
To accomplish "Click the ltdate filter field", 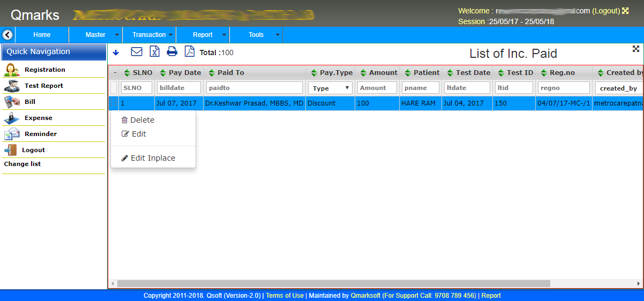I will (467, 88).
